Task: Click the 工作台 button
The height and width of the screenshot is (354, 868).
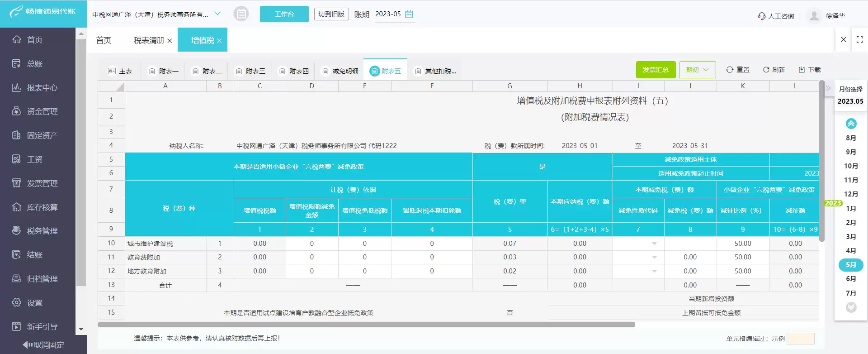Action: 284,14
